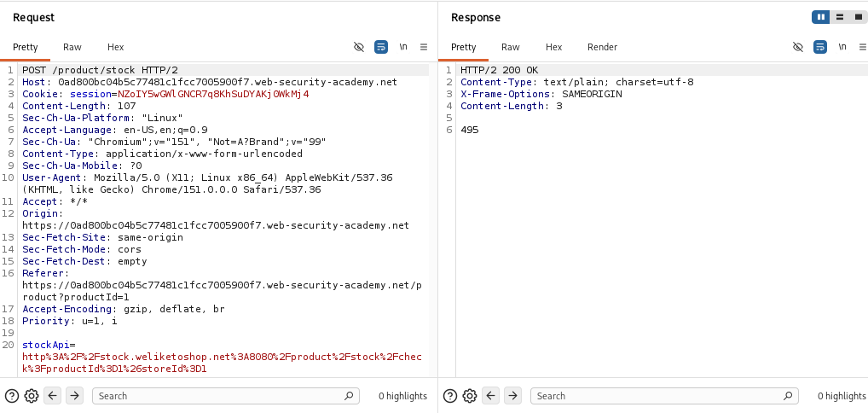Go to next match in Response search
Viewport: 868px width, 413px height.
click(x=512, y=396)
